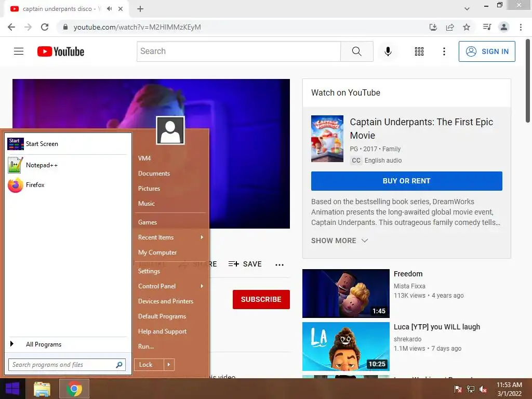Screen dimensions: 532x399
Task: Click the page vertical scrollbar
Action: point(528,80)
